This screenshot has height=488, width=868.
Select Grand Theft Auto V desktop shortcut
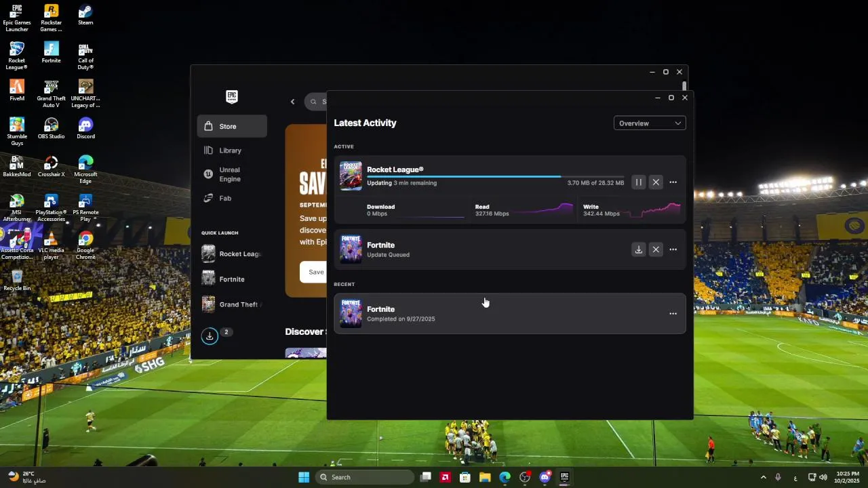[x=51, y=94]
